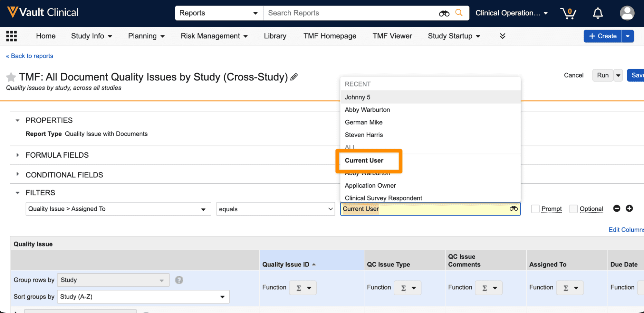644x313 pixels.
Task: Remove the filter row with minus icon
Action: point(617,208)
